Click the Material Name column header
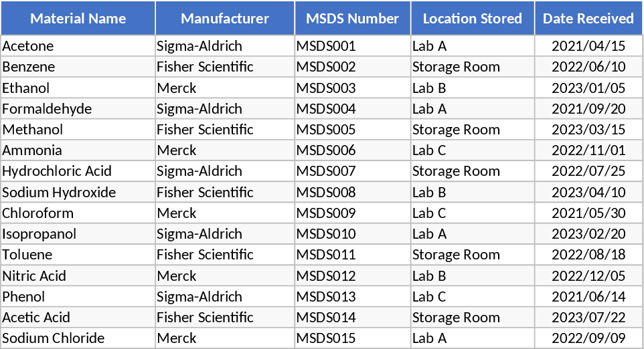Image resolution: width=644 pixels, height=349 pixels. point(78,19)
